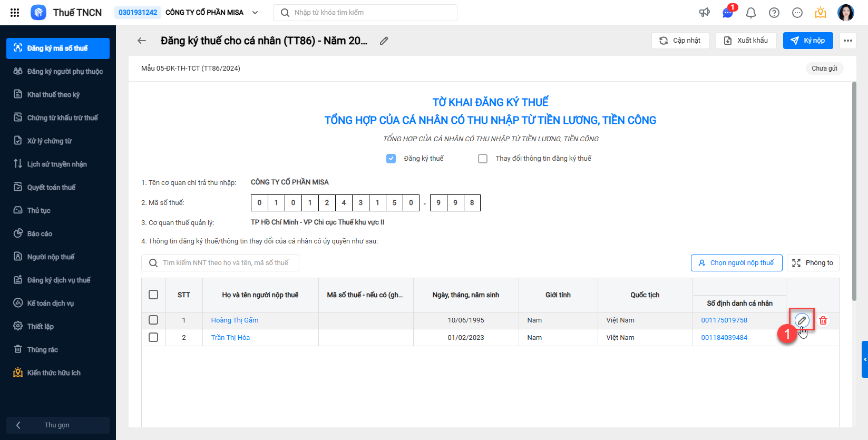This screenshot has height=440, width=868.
Task: Click the back arrow beside the page title
Action: [142, 41]
